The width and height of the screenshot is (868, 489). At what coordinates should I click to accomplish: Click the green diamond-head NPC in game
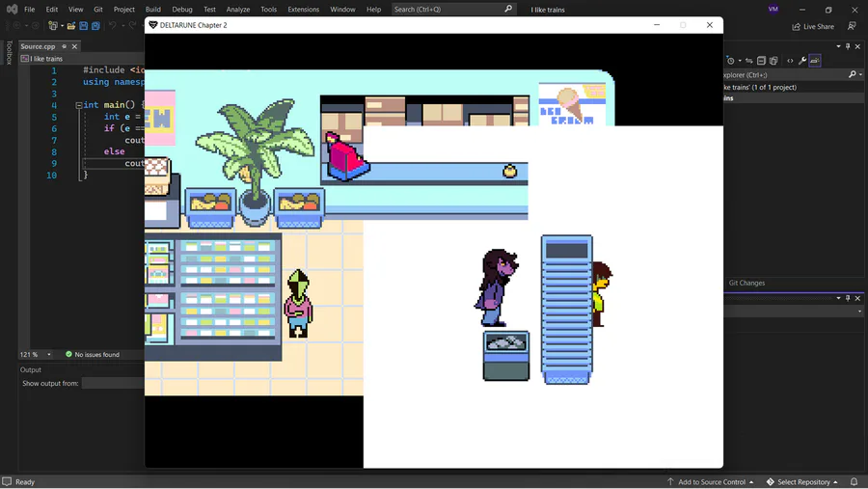(x=298, y=304)
